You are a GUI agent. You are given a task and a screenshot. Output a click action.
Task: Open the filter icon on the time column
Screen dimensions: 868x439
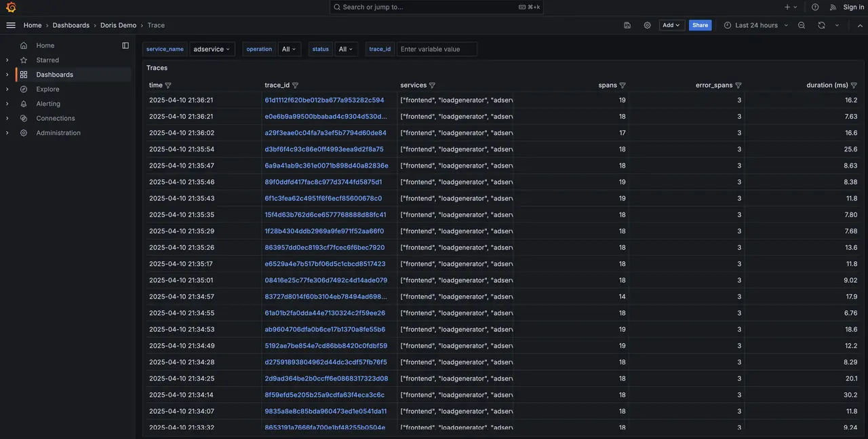point(166,83)
